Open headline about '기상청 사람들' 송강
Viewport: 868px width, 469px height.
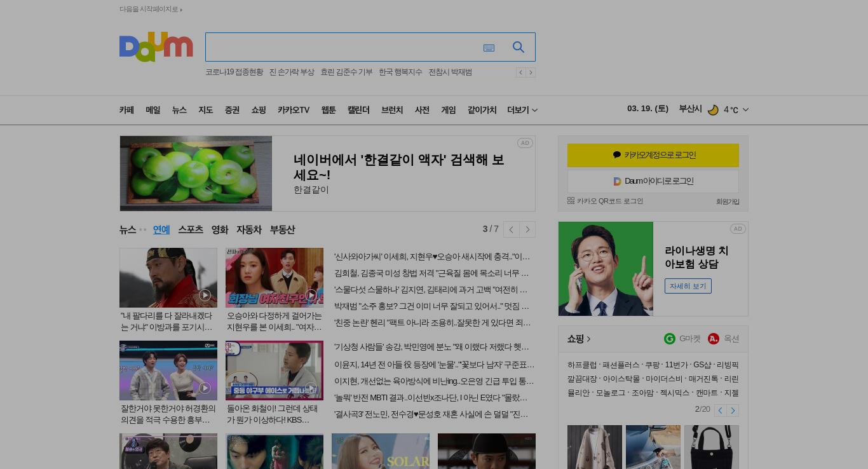coord(432,347)
